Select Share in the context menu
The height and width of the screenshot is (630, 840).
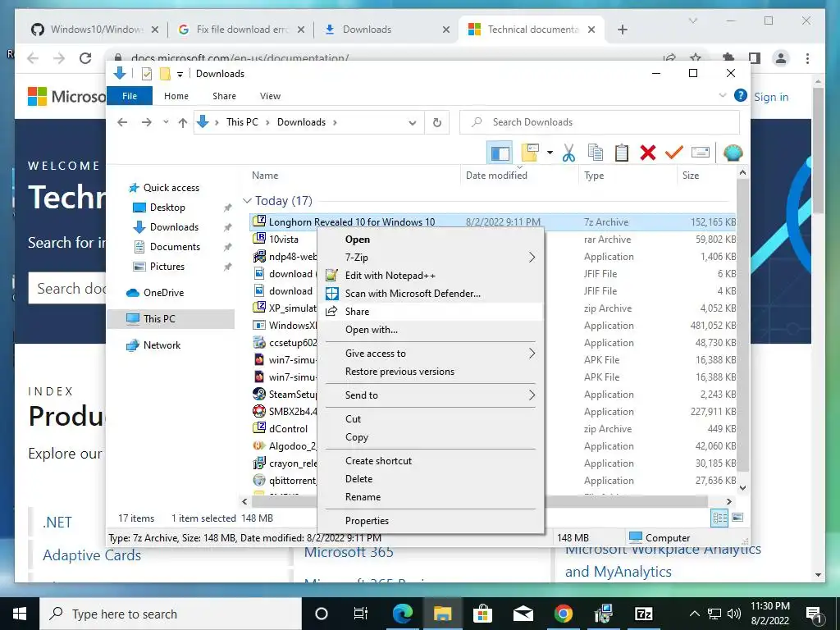tap(431, 312)
